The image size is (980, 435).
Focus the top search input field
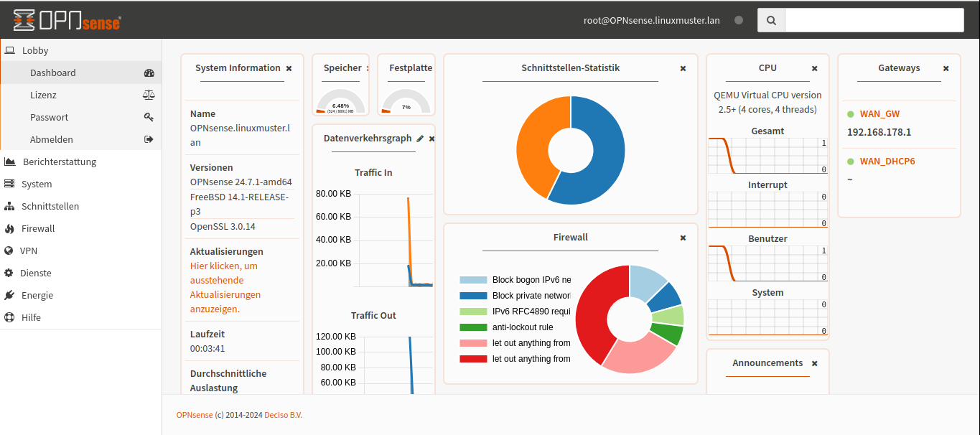point(874,20)
